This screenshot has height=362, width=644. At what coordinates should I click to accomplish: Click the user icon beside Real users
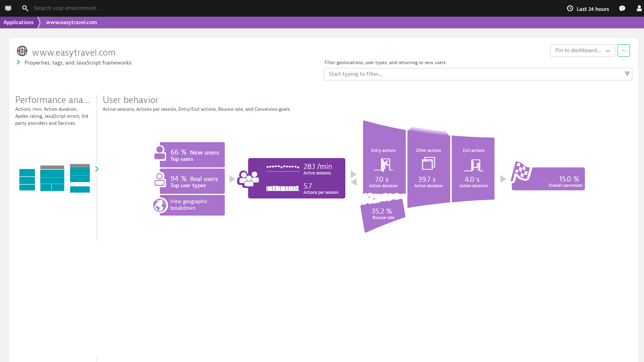tap(160, 179)
